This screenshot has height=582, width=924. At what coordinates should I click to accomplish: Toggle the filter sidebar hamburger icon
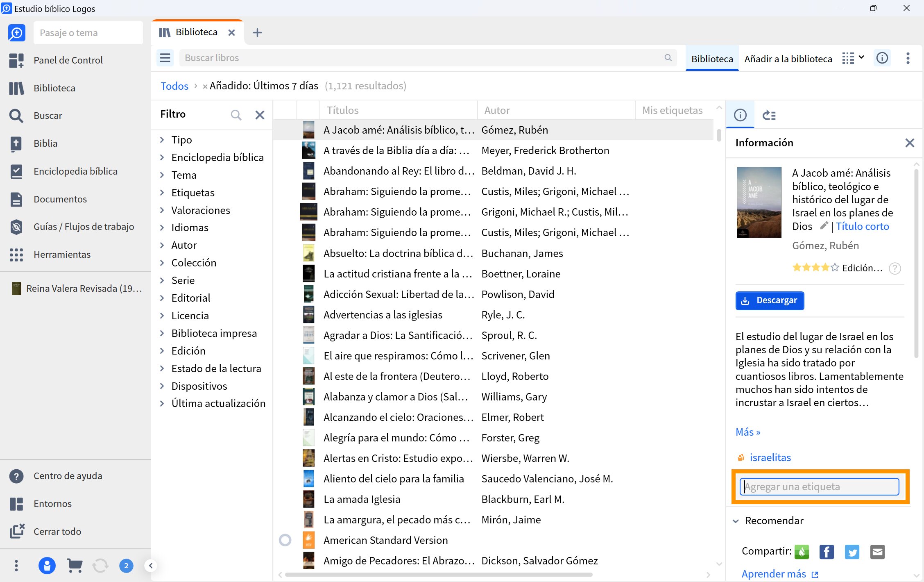point(165,58)
